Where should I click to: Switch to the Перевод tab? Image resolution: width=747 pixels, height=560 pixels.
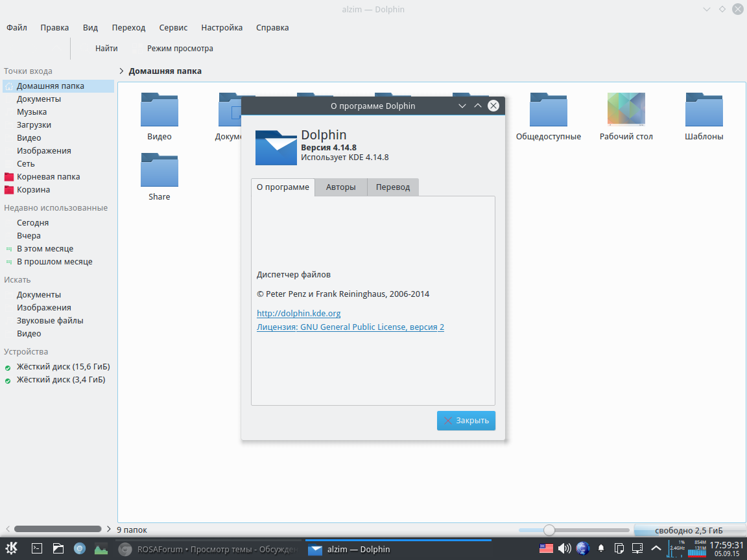coord(393,187)
